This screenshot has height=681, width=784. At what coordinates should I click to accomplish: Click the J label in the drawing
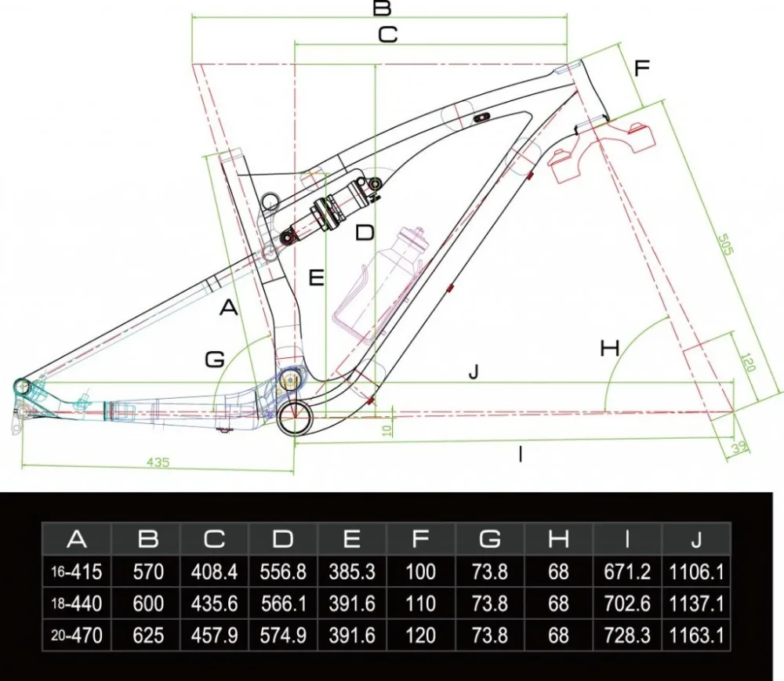tap(474, 371)
